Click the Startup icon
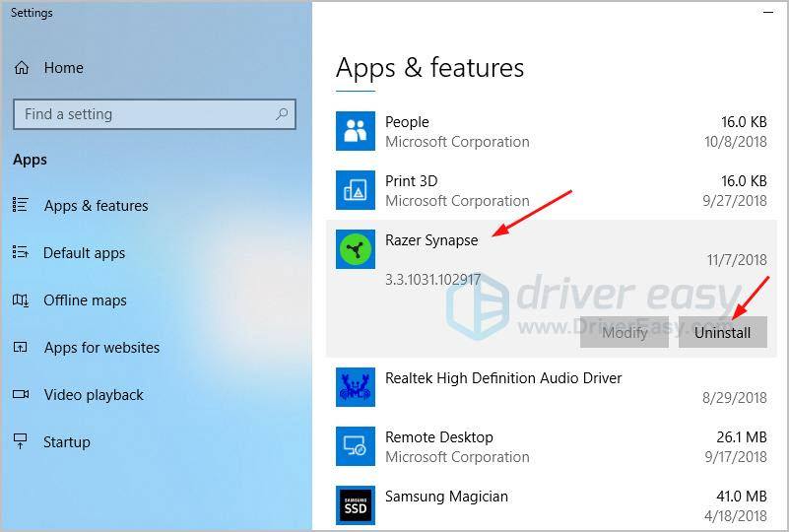This screenshot has width=789, height=532. click(x=20, y=441)
